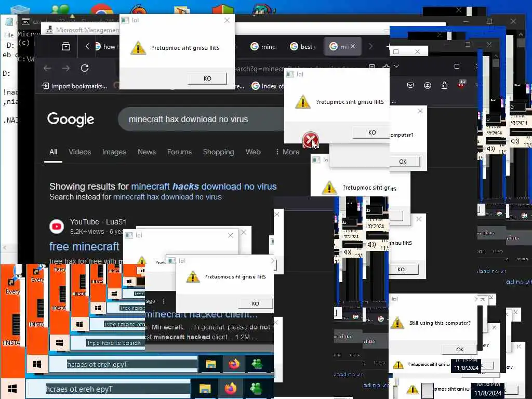Click the right scroll chevron in the tab strip
Viewport: 532px width, 399px height.
tap(370, 46)
